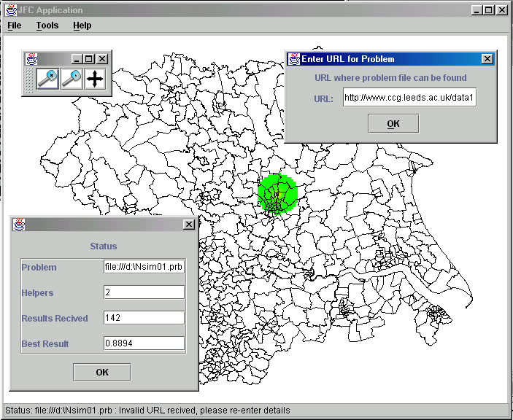Image resolution: width=513 pixels, height=420 pixels.
Task: Click Java icon in Status dialog title bar
Action: coord(20,225)
